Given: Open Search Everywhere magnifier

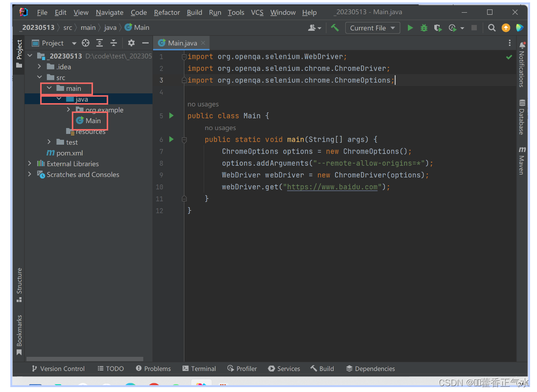Looking at the screenshot, I should (x=492, y=28).
